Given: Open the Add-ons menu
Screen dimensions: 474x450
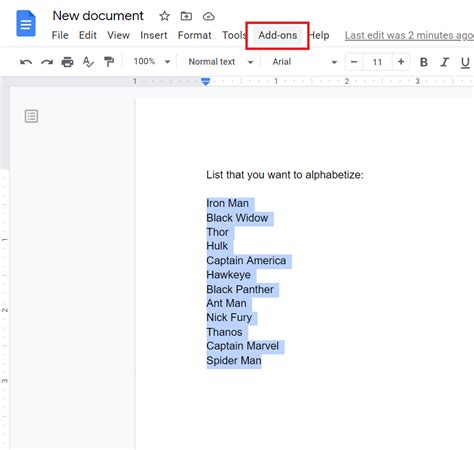Looking at the screenshot, I should tap(278, 35).
